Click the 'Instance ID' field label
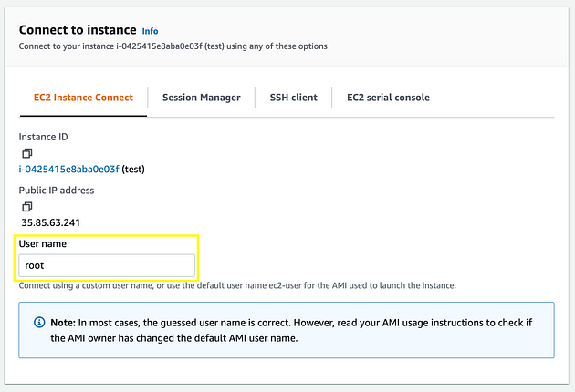The width and height of the screenshot is (575, 392). tap(44, 137)
